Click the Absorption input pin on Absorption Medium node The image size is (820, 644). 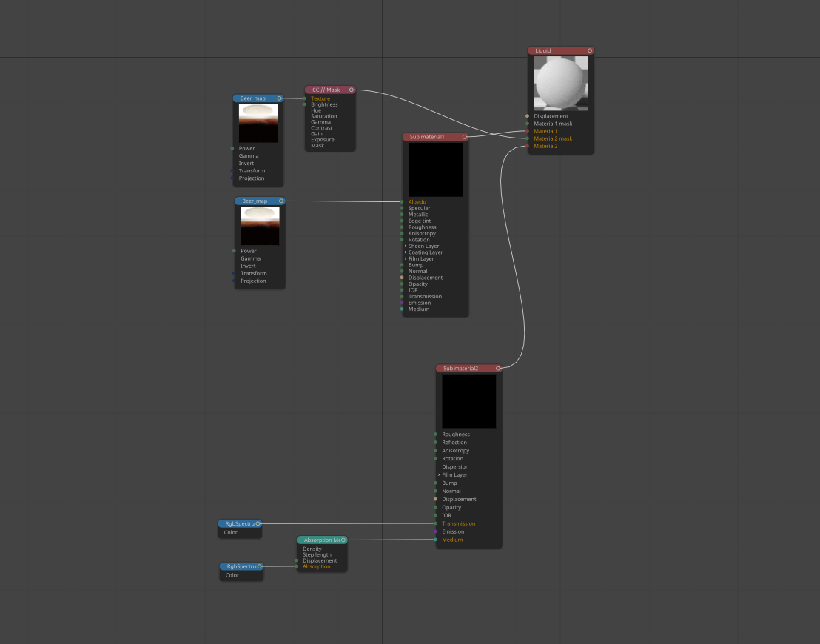[296, 566]
